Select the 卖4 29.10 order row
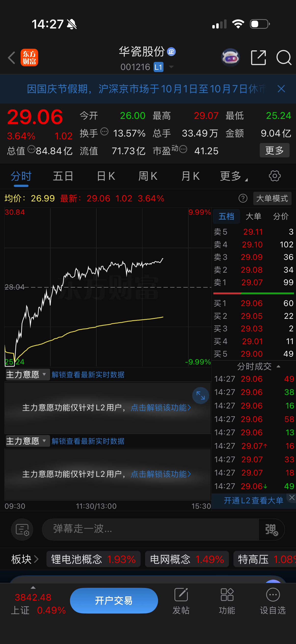Image resolution: width=296 pixels, height=644 pixels. coord(254,244)
